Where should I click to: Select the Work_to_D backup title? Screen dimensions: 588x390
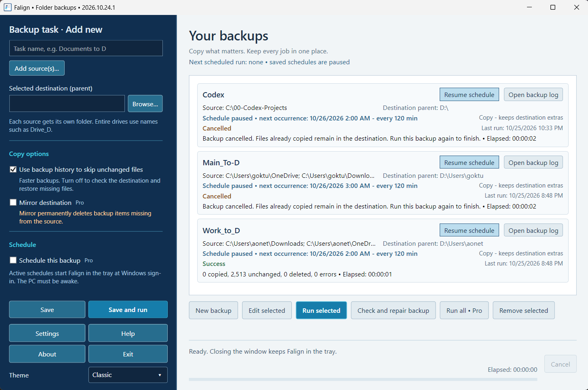click(x=221, y=230)
